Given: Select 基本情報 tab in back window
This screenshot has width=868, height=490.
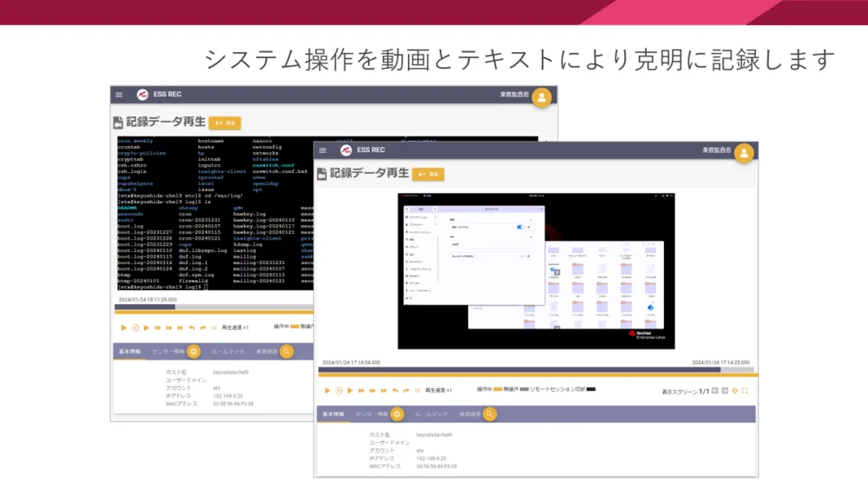Looking at the screenshot, I should 130,351.
